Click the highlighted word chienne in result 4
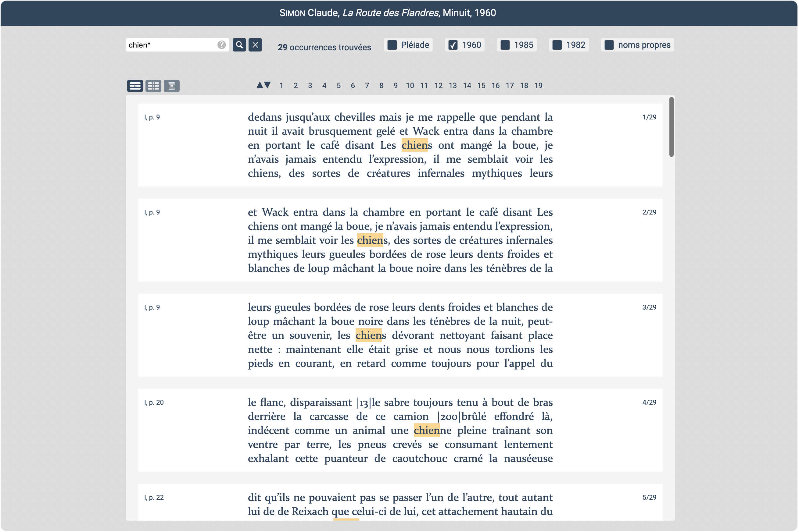 click(x=427, y=430)
